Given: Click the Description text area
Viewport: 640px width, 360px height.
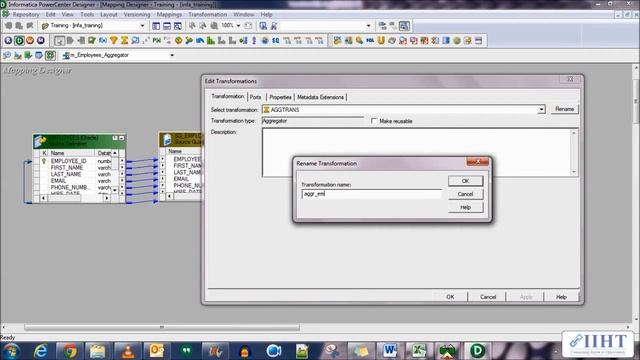Looking at the screenshot, I should point(420,152).
